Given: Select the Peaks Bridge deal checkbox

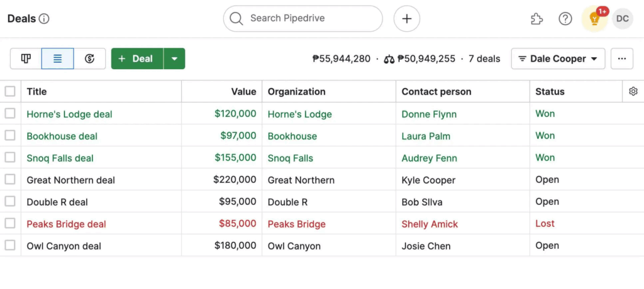Looking at the screenshot, I should coord(10,224).
